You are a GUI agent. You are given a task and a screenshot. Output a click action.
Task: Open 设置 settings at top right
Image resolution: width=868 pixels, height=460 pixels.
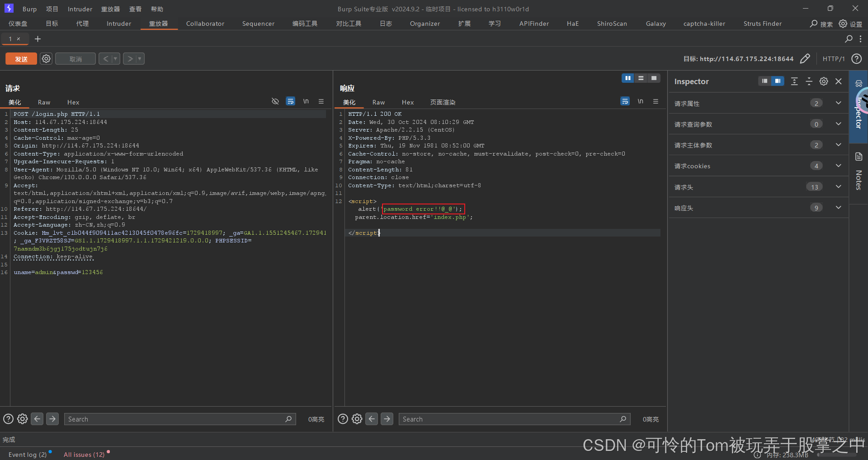tap(850, 24)
